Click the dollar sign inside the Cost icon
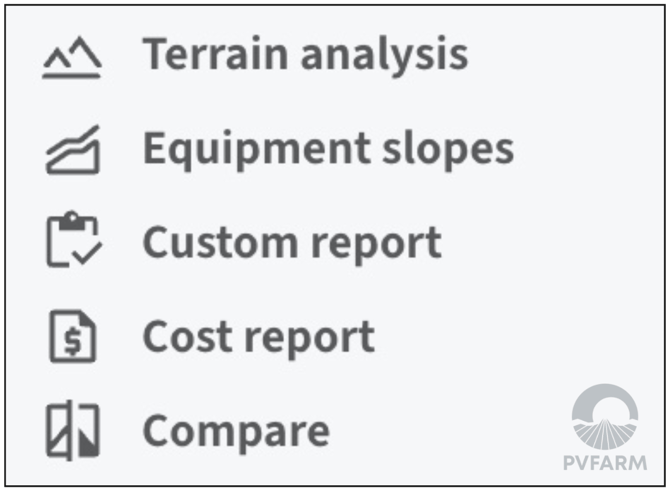The height and width of the screenshot is (493, 670). [73, 342]
